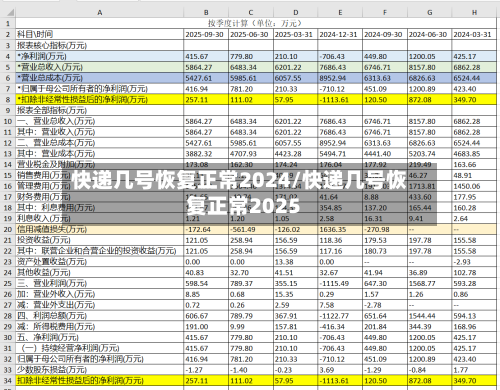Click the 其他收益(万元) label
Screen dimensions: 500x390
(44, 272)
